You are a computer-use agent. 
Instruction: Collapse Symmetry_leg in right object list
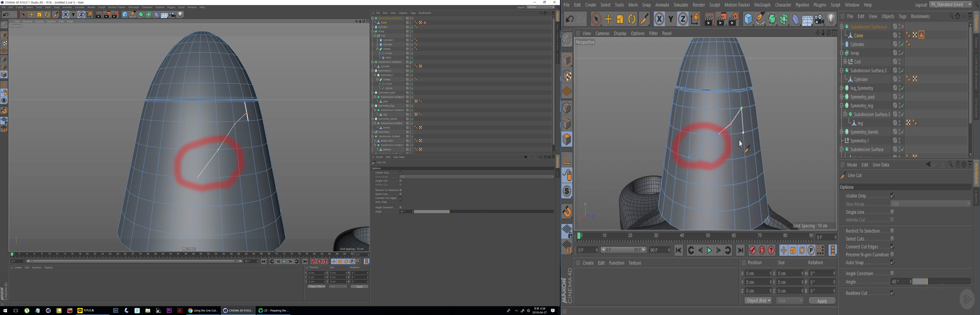click(842, 106)
